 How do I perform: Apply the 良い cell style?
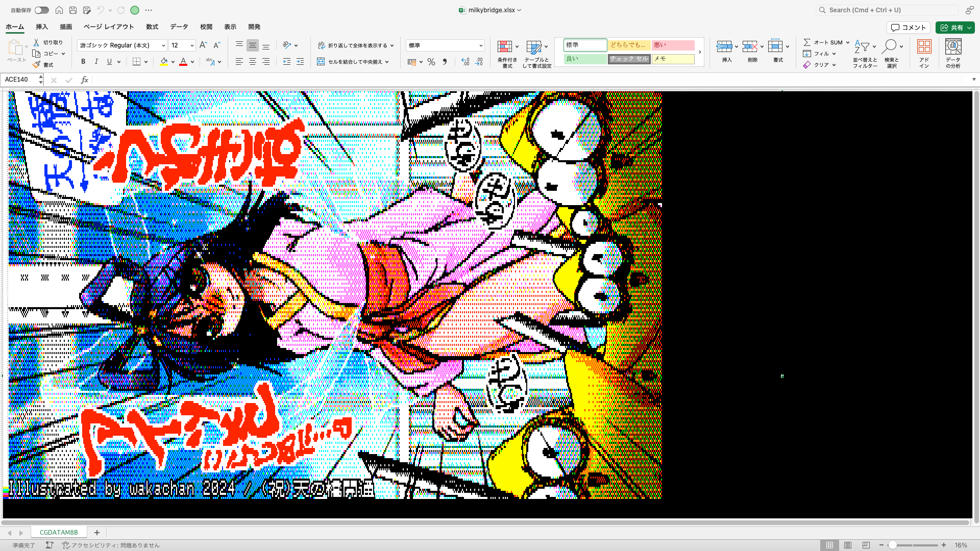(585, 59)
